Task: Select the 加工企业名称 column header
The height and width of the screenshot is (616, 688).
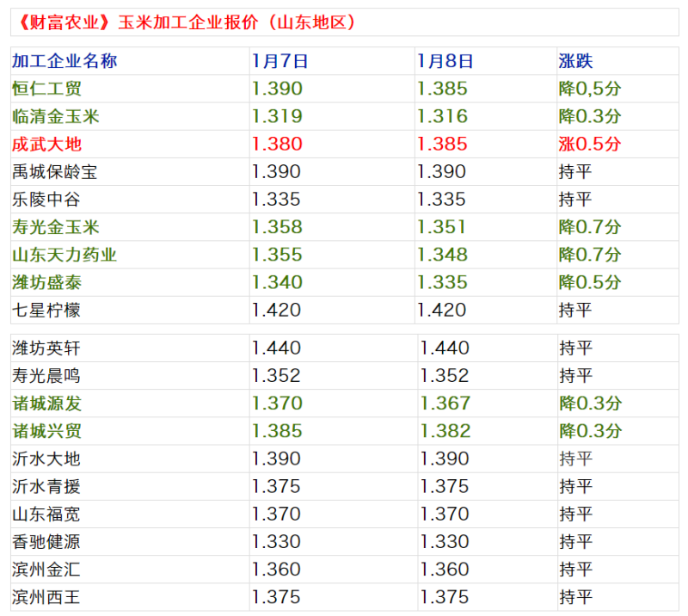Action: point(64,61)
